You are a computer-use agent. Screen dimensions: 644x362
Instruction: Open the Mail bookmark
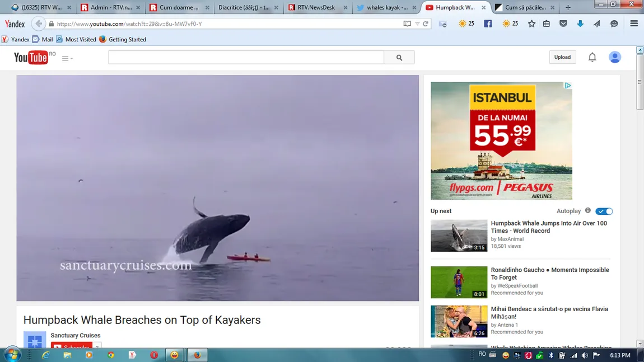43,39
